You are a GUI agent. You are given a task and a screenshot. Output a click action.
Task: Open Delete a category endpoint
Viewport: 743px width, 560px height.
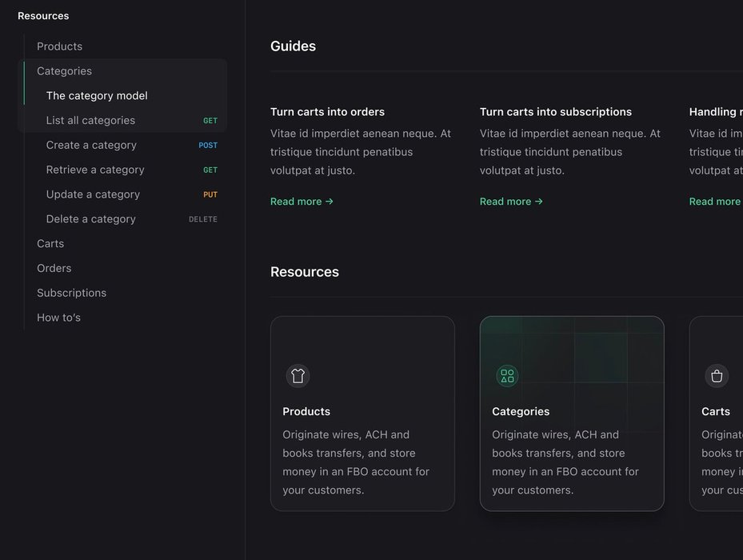tap(91, 219)
